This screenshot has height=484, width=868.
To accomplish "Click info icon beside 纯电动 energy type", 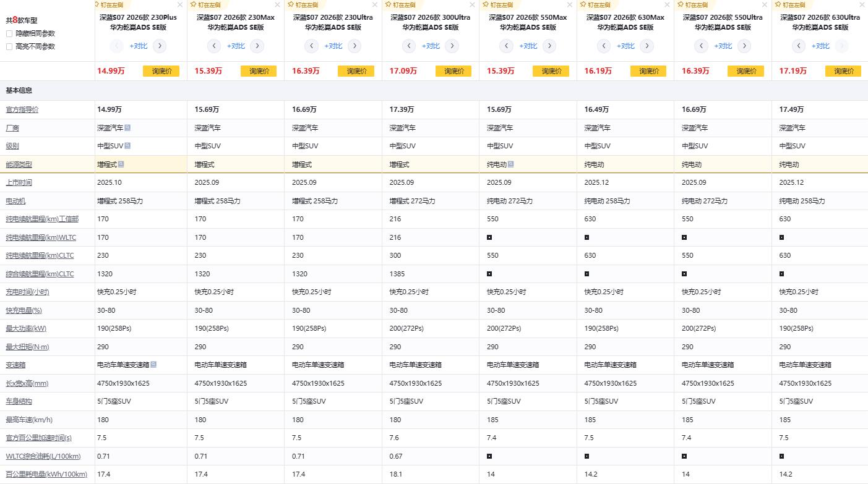I will click(x=511, y=164).
